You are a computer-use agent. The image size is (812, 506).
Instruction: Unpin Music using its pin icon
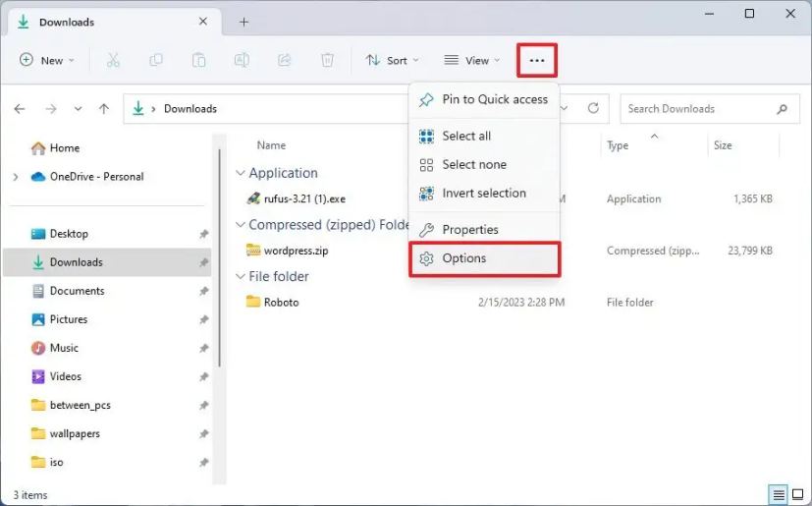pos(204,349)
